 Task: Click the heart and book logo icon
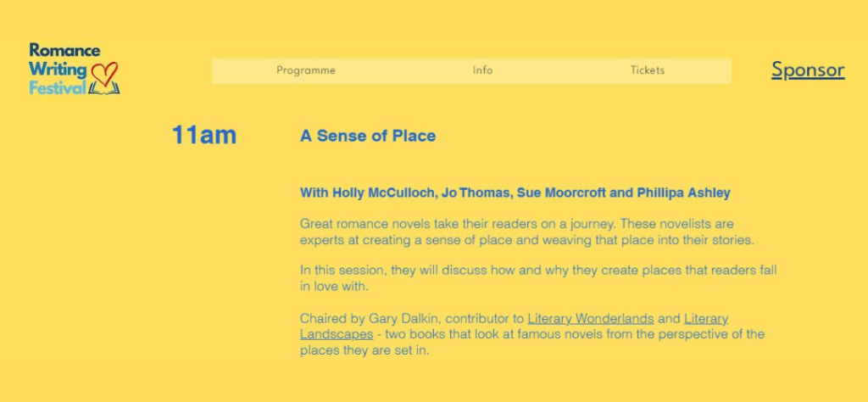(105, 78)
